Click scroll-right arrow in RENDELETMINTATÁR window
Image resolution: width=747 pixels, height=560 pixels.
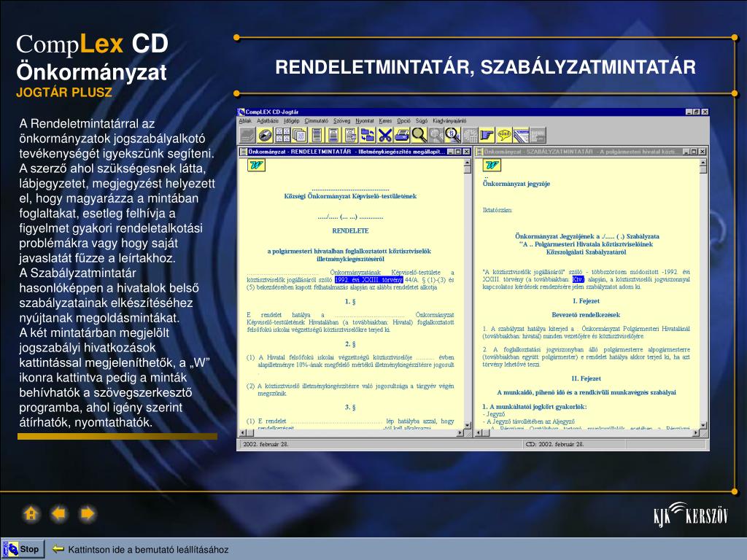coord(460,433)
